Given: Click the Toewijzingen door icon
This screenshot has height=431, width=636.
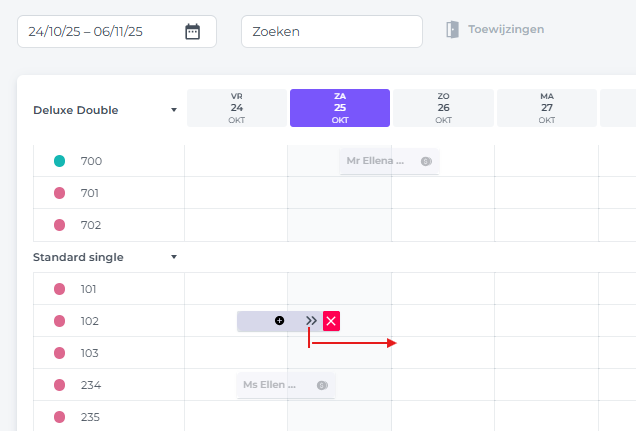Looking at the screenshot, I should pyautogui.click(x=453, y=30).
